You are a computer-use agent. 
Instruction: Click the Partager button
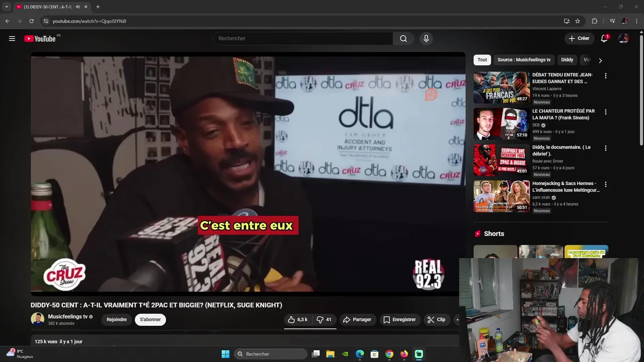pos(357,320)
